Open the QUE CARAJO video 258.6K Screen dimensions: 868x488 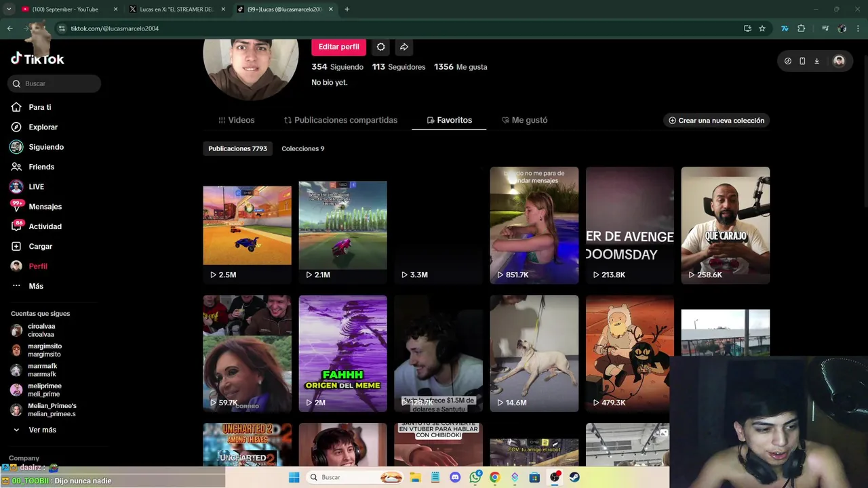725,225
